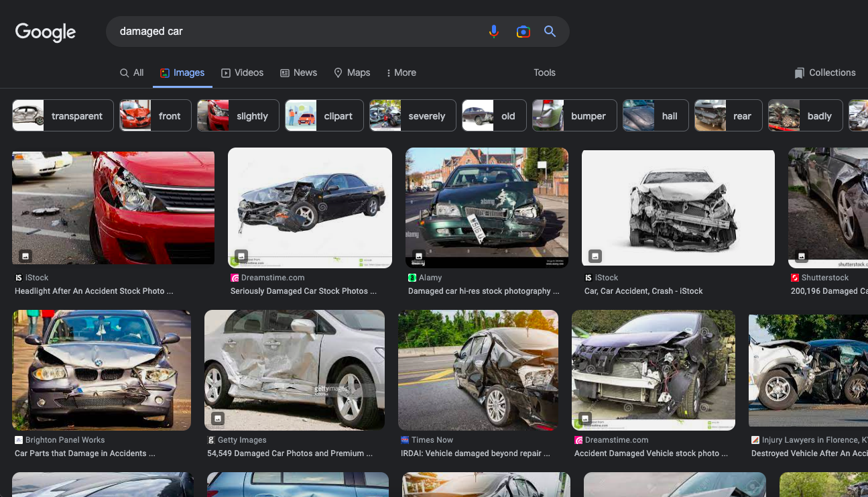This screenshot has width=868, height=497.
Task: Click the Shutterstock source label
Action: click(x=825, y=278)
